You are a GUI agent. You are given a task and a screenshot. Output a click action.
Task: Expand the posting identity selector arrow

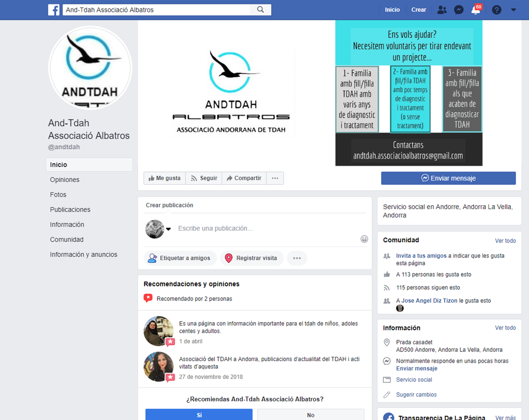(x=168, y=229)
